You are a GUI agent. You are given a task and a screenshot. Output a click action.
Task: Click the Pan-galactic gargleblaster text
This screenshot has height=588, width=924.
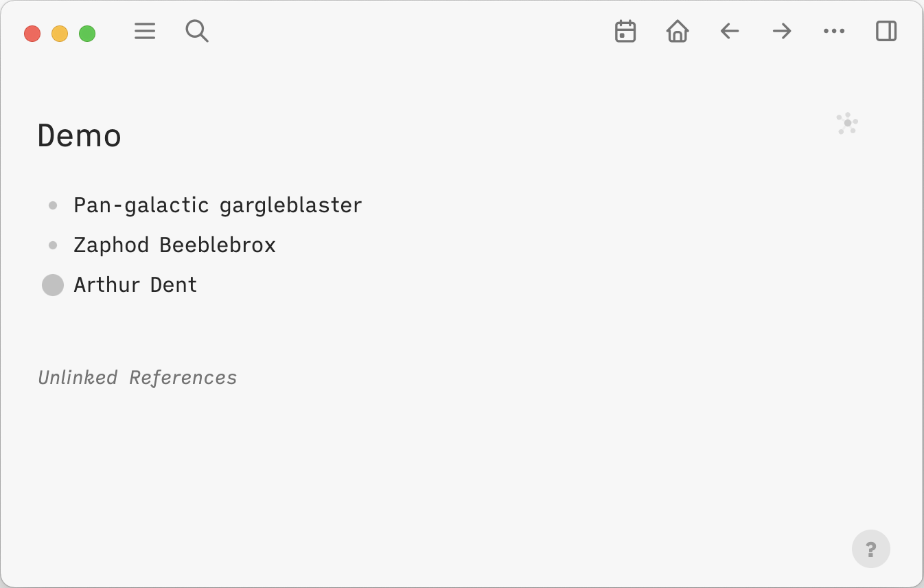(x=218, y=204)
